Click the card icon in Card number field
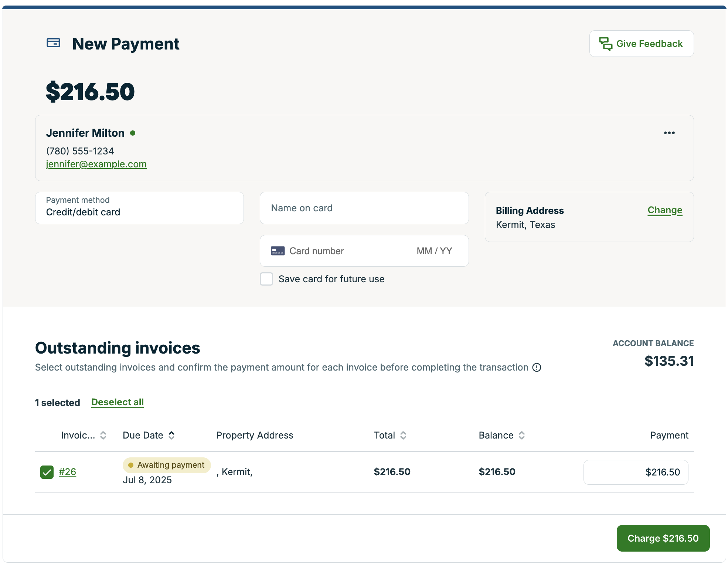This screenshot has width=728, height=566. 278,251
